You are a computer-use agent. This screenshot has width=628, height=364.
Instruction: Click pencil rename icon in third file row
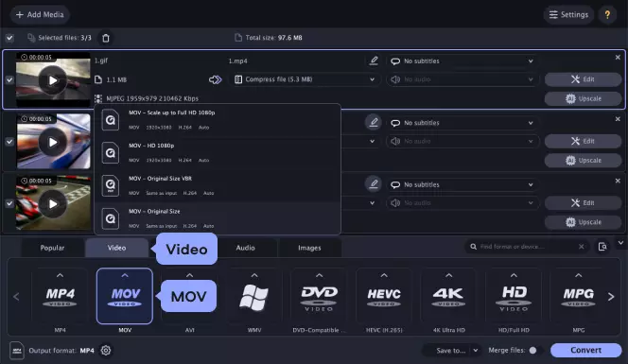pos(374,183)
